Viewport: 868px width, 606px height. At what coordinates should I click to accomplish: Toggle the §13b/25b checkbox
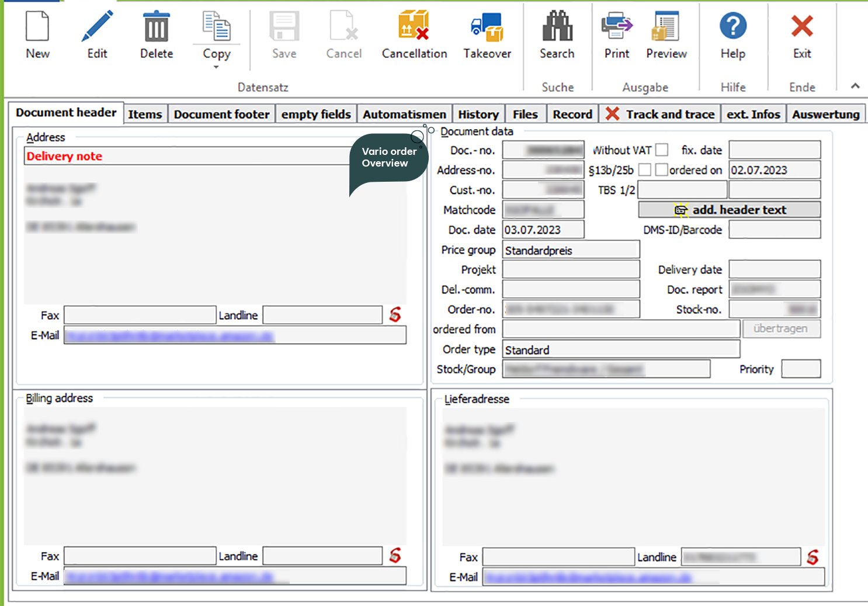(x=644, y=170)
